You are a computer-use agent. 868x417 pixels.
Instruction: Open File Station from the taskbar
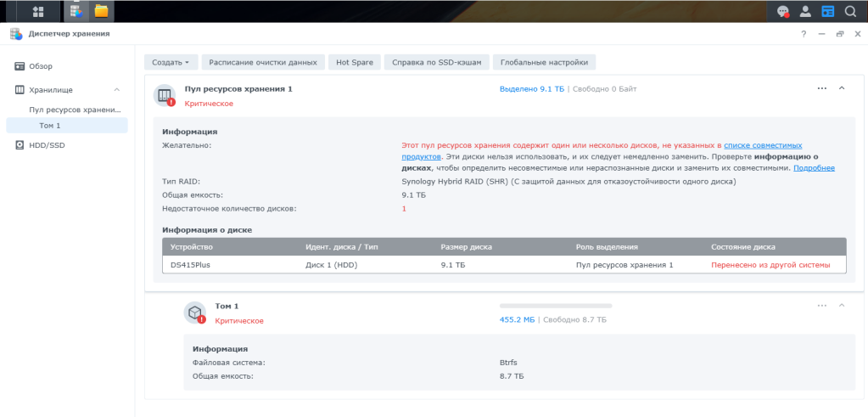tap(101, 11)
